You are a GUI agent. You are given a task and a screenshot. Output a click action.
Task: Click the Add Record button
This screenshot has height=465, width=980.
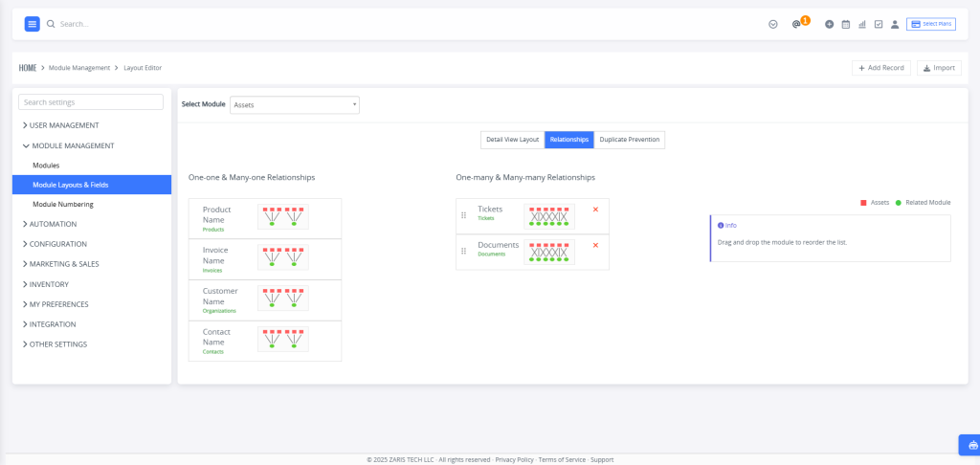pyautogui.click(x=881, y=68)
